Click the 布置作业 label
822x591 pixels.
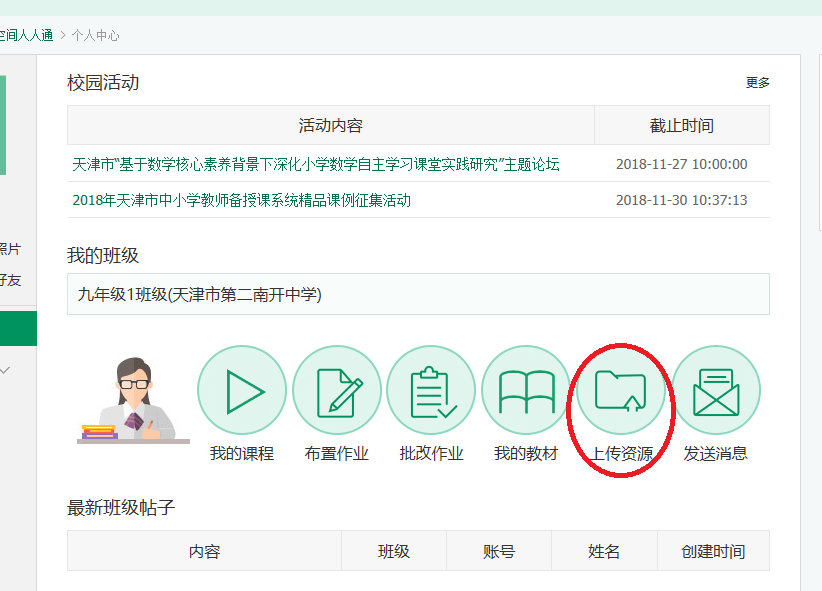337,453
